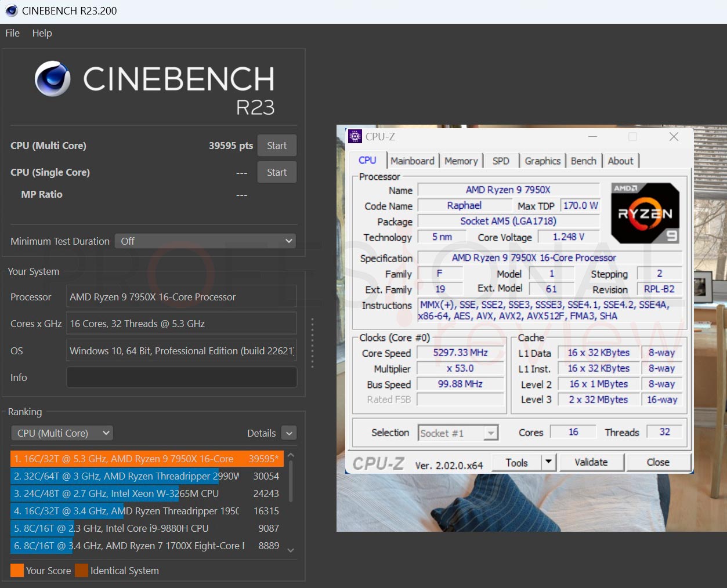
Task: Click the Technology value 5 nm
Action: click(442, 237)
